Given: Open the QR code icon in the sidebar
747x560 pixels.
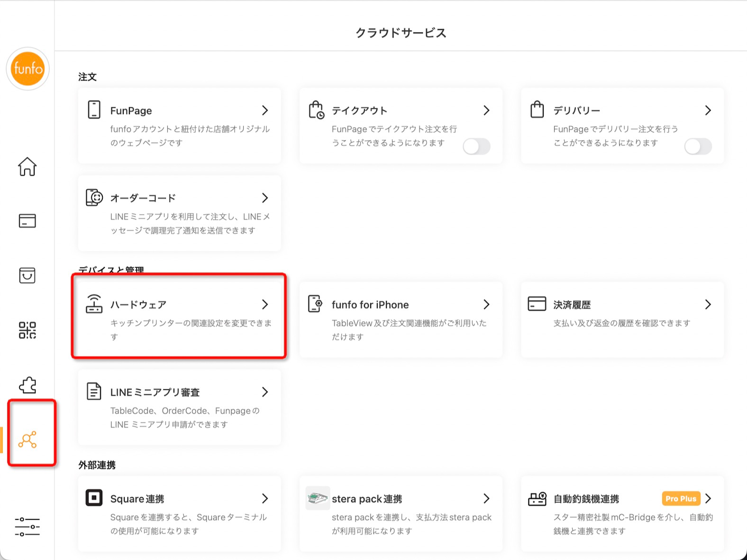Looking at the screenshot, I should tap(27, 330).
